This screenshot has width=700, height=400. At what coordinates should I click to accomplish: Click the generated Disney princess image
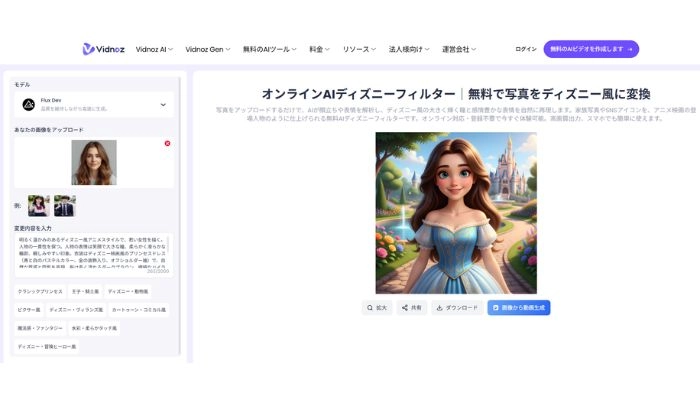[x=456, y=212]
